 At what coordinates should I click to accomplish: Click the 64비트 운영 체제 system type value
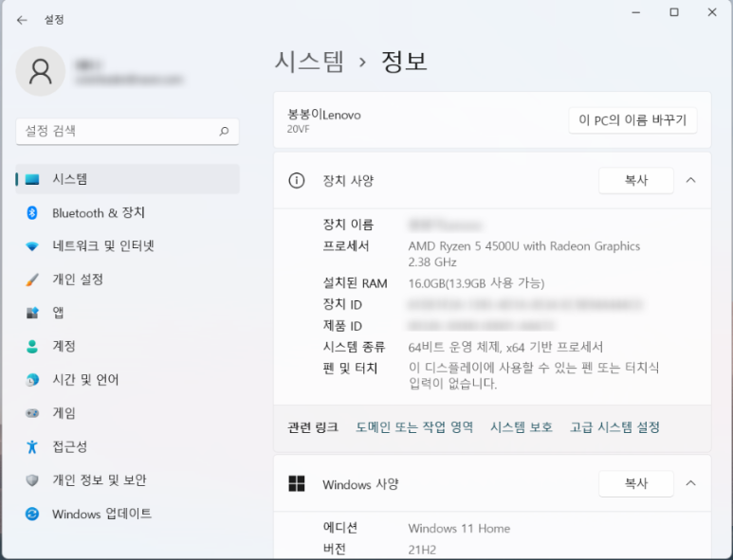[505, 347]
